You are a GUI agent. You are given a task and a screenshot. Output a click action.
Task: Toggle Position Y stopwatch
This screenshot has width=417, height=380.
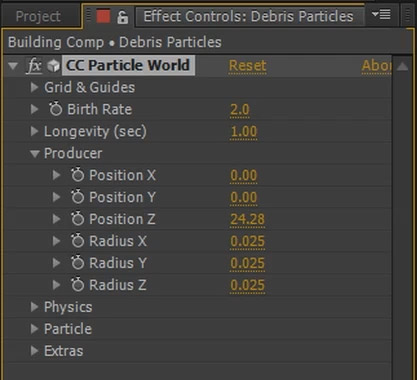(77, 197)
